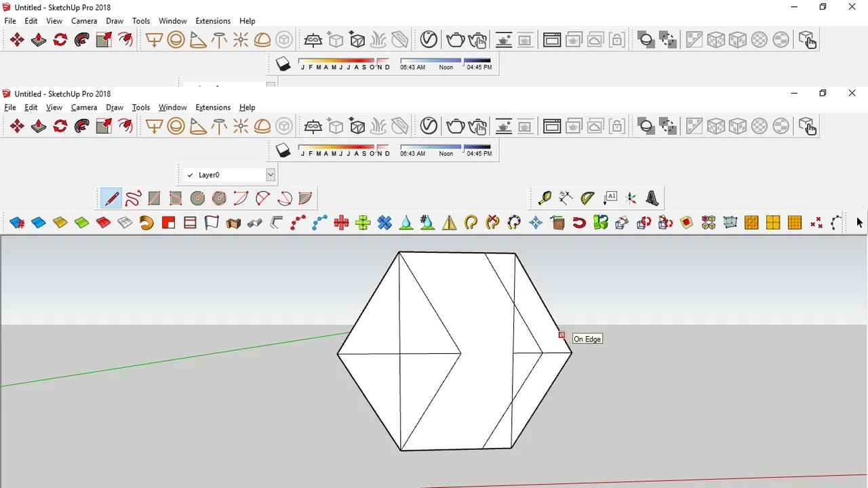Activate the Polygon draw tool

(219, 199)
